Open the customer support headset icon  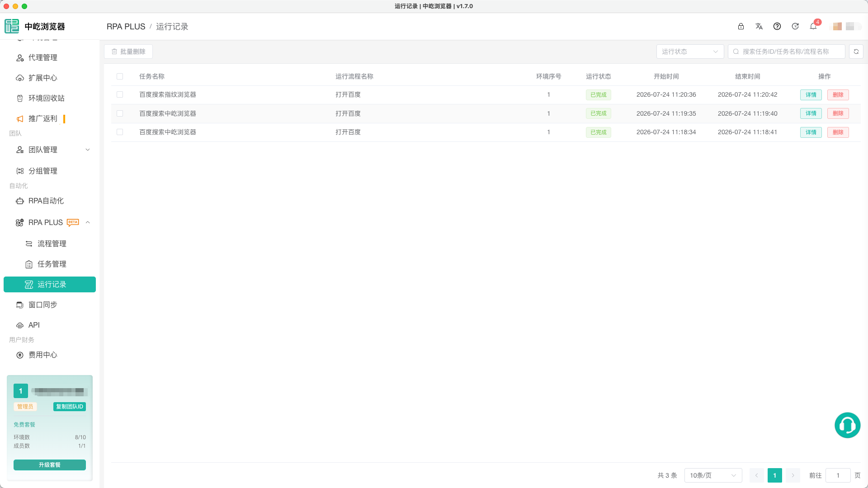click(847, 425)
